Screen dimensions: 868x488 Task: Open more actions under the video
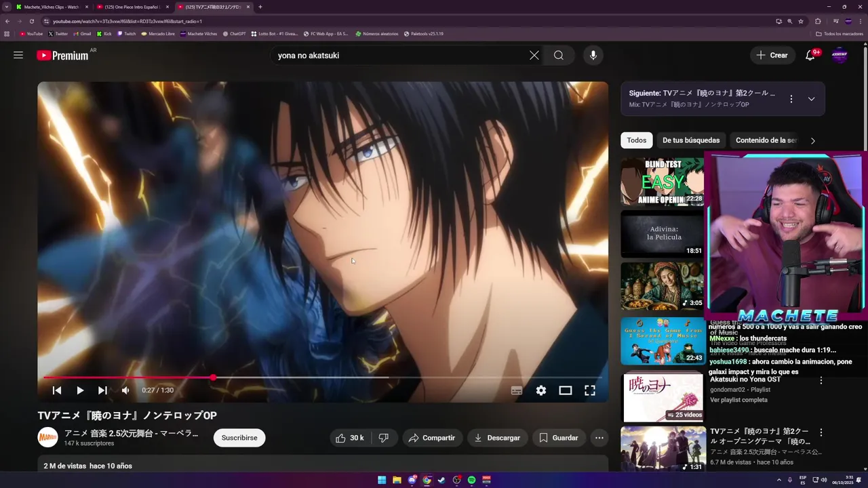coord(599,438)
